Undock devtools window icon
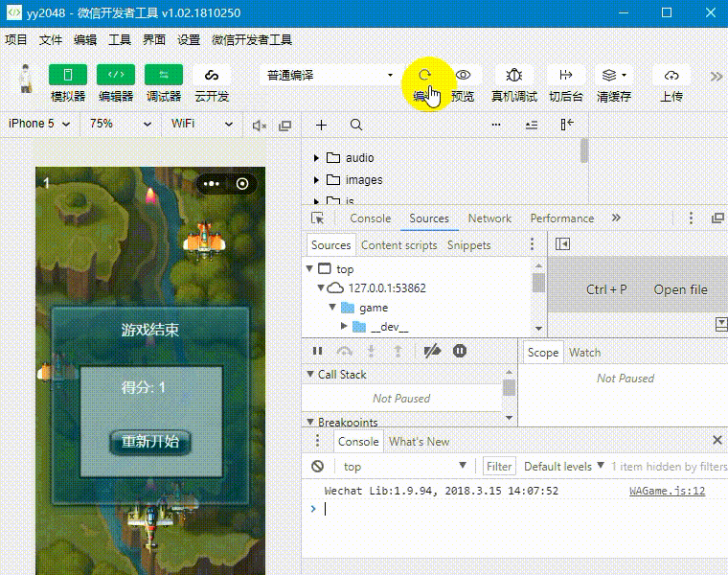This screenshot has height=575, width=728. [717, 218]
